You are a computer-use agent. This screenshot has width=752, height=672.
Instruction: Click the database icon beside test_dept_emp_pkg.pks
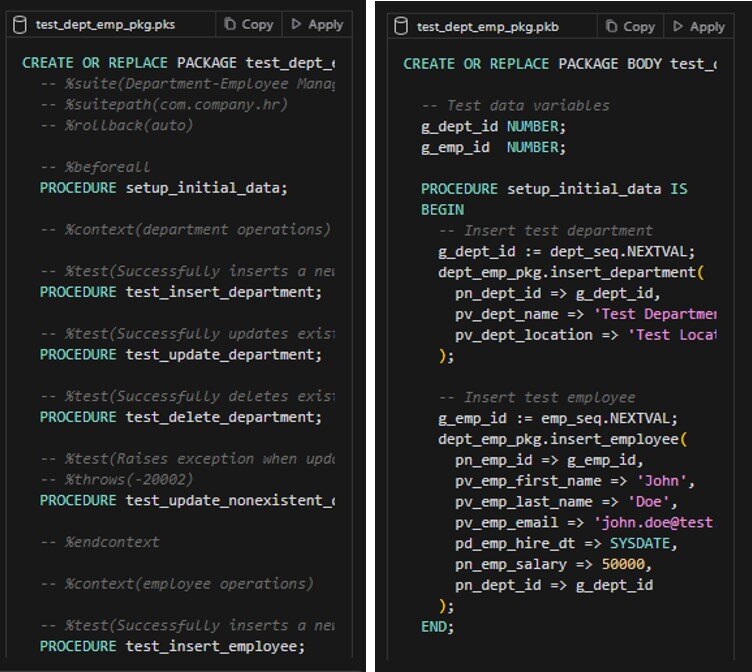(x=20, y=25)
